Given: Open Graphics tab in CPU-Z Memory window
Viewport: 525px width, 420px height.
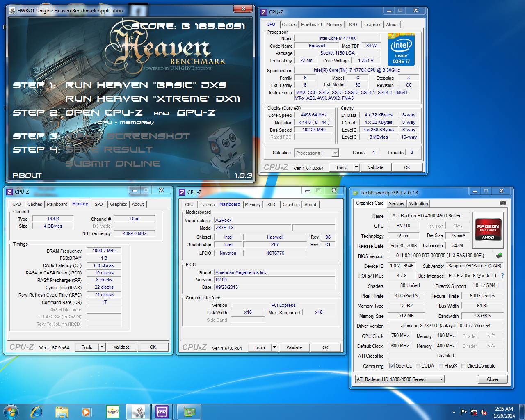Looking at the screenshot, I should pos(118,204).
